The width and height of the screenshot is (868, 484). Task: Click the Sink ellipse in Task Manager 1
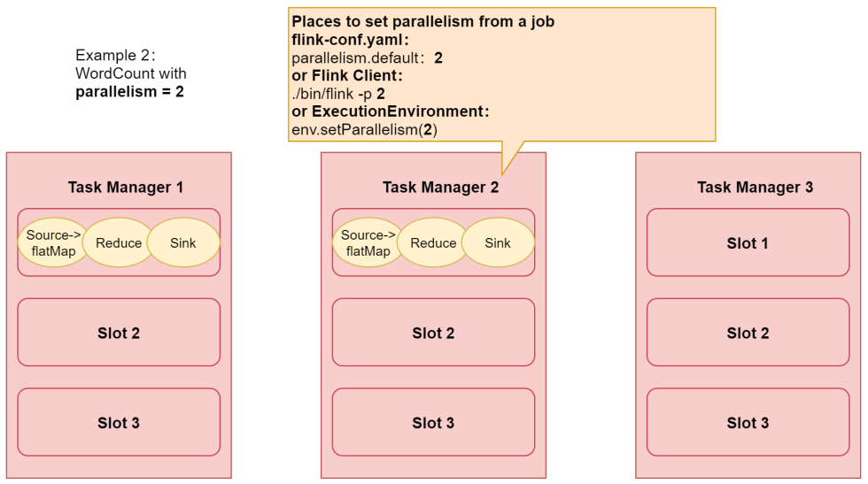183,242
